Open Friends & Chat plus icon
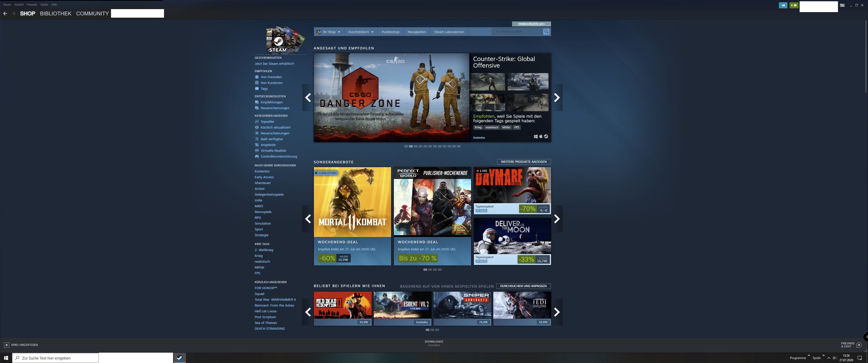The height and width of the screenshot is (363, 868). (x=859, y=345)
